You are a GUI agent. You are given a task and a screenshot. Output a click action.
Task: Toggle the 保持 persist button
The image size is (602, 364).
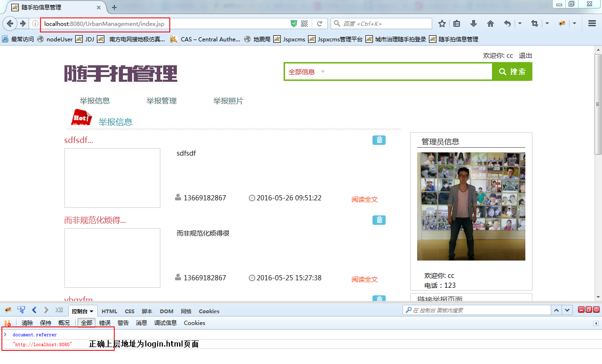pyautogui.click(x=46, y=323)
